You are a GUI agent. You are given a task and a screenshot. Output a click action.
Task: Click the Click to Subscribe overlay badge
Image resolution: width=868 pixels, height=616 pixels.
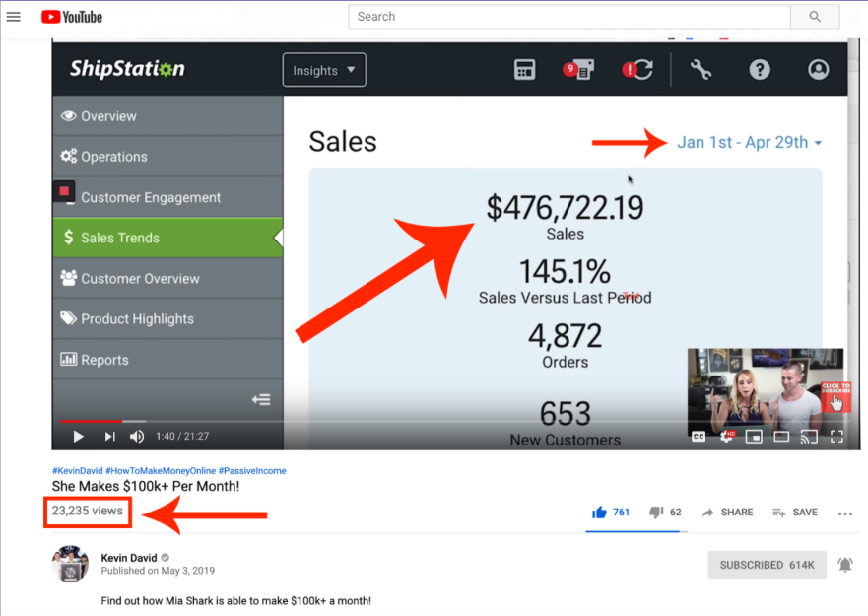point(835,396)
